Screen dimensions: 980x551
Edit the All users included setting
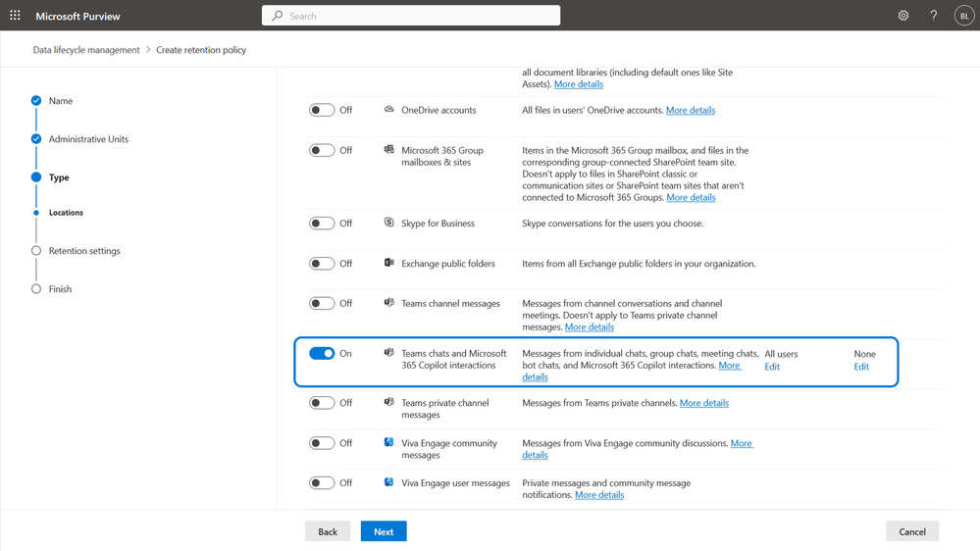coord(772,367)
